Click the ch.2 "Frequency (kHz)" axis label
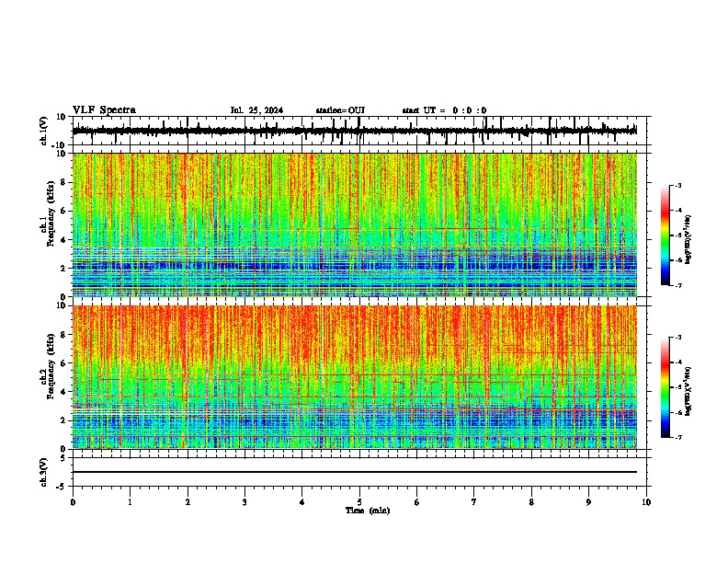 tap(51, 365)
